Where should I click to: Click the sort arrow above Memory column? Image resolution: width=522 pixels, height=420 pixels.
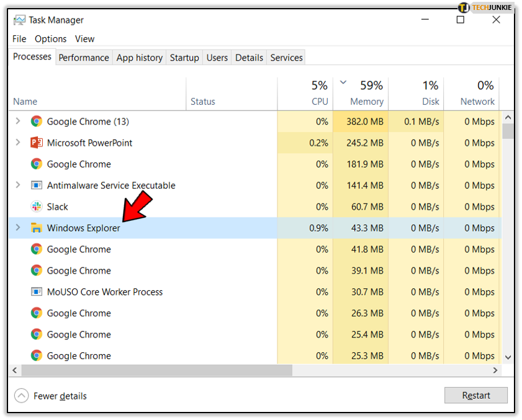click(343, 83)
